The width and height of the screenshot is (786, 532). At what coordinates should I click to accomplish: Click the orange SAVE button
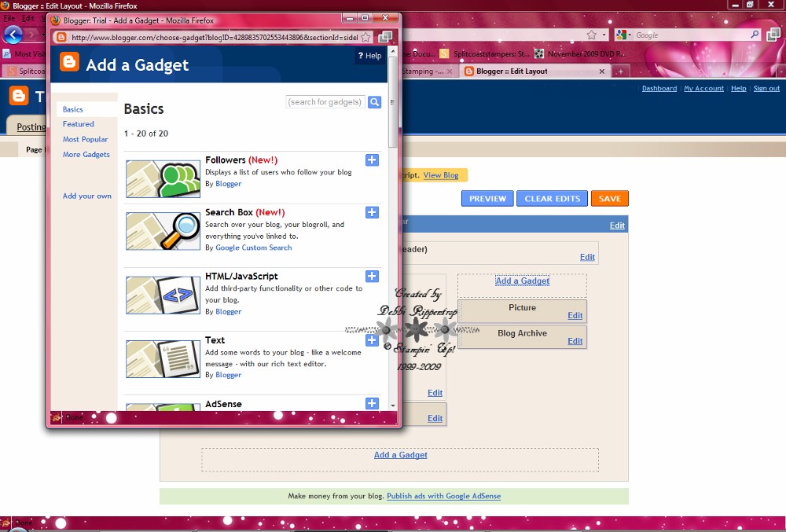(610, 198)
